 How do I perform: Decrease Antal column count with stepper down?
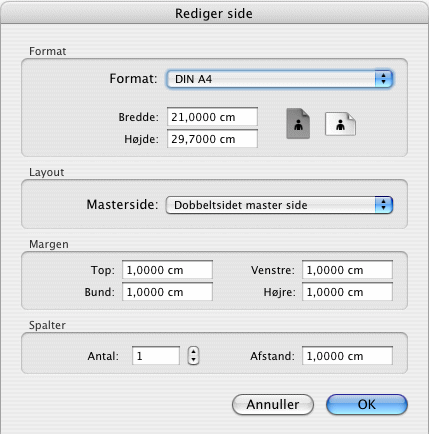click(193, 360)
